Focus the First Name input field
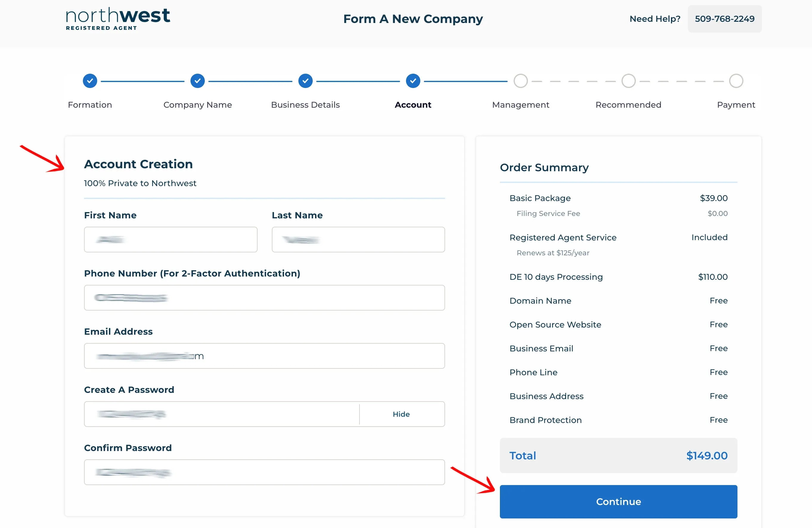 click(171, 240)
